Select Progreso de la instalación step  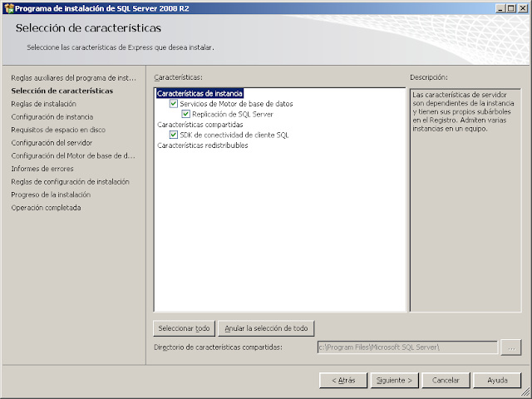tap(51, 195)
